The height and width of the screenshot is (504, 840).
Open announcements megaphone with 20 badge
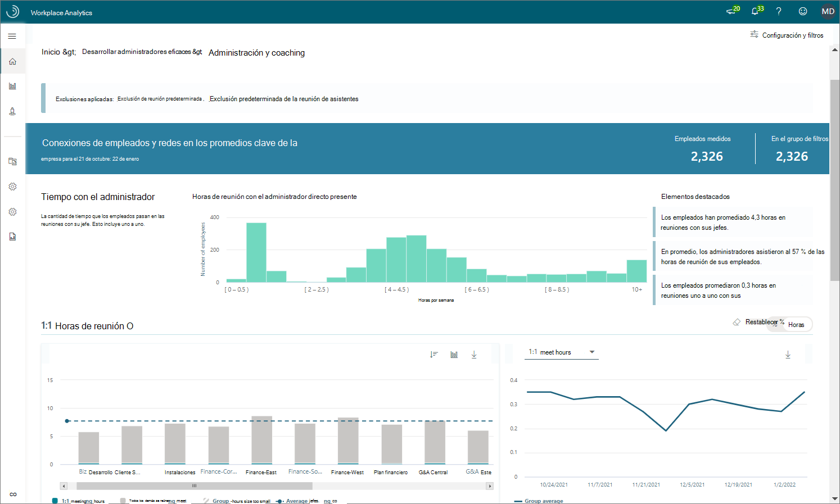[733, 11]
